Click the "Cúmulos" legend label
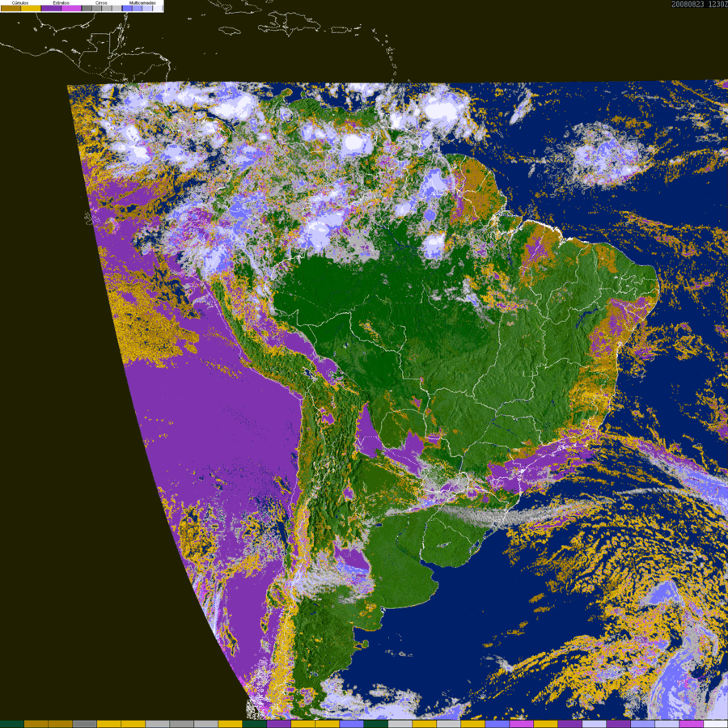The height and width of the screenshot is (728, 728). coord(20,2)
